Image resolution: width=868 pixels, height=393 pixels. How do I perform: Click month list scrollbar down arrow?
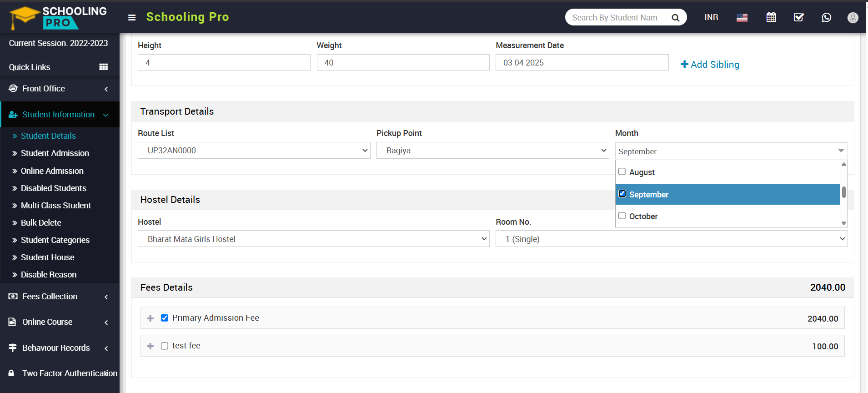pyautogui.click(x=844, y=223)
